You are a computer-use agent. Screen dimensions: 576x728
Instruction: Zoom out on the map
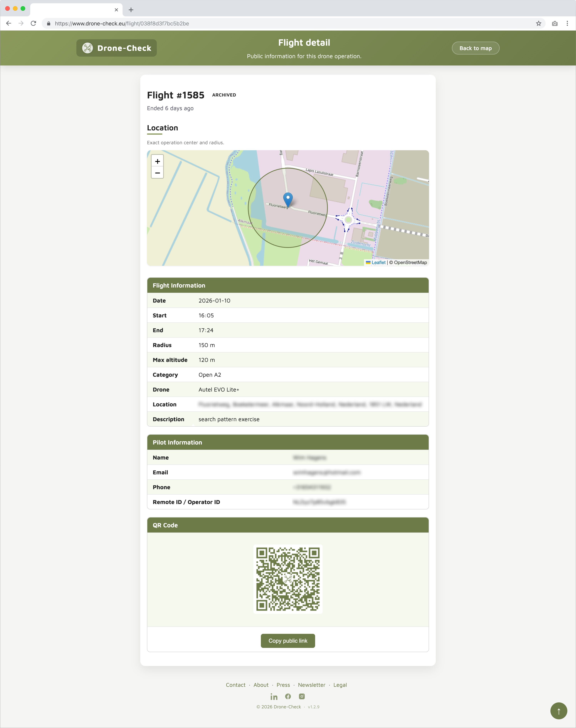(x=157, y=173)
